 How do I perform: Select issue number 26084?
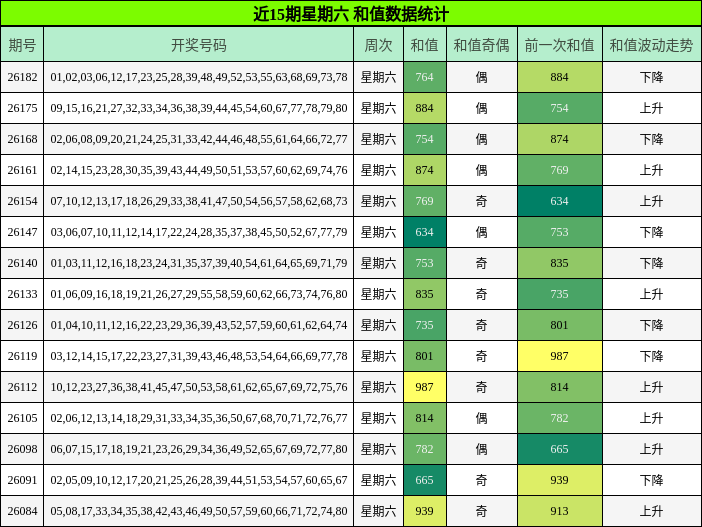(x=22, y=511)
